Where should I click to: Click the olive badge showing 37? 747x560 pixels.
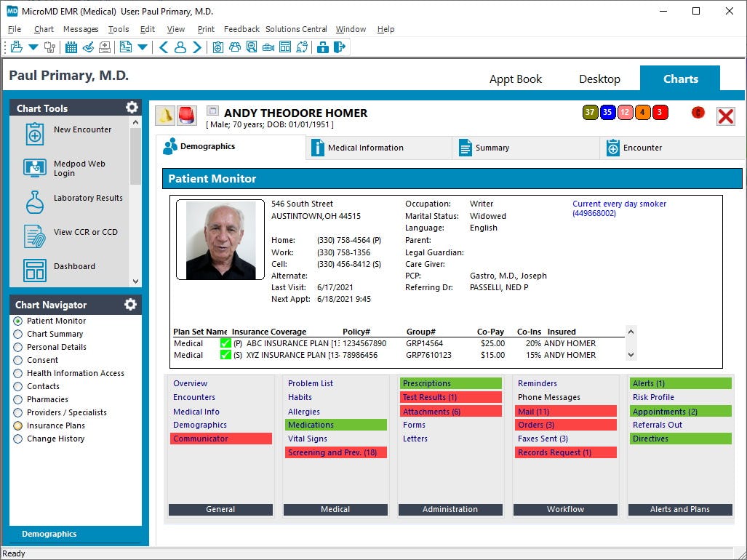590,113
